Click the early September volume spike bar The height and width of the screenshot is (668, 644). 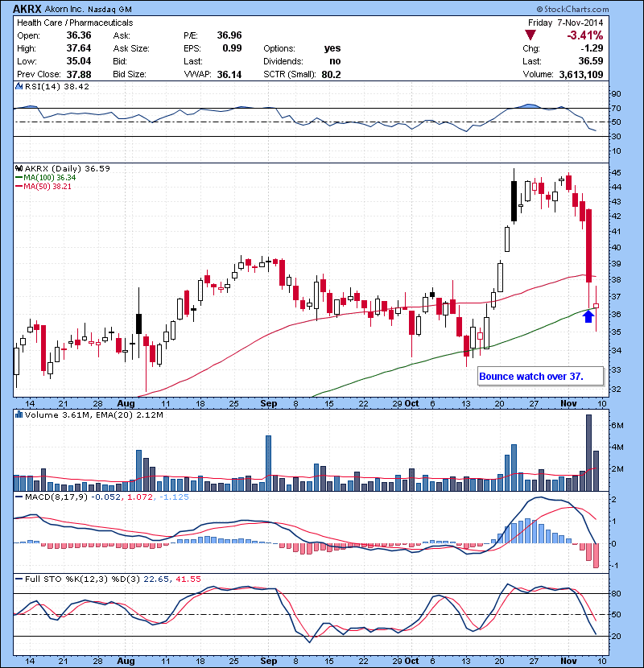point(268,464)
